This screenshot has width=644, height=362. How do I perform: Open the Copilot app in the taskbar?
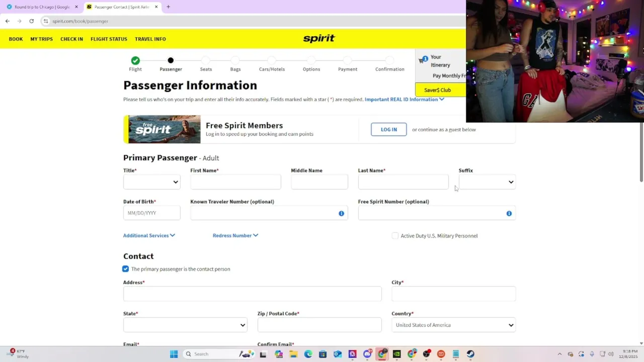[x=279, y=354]
